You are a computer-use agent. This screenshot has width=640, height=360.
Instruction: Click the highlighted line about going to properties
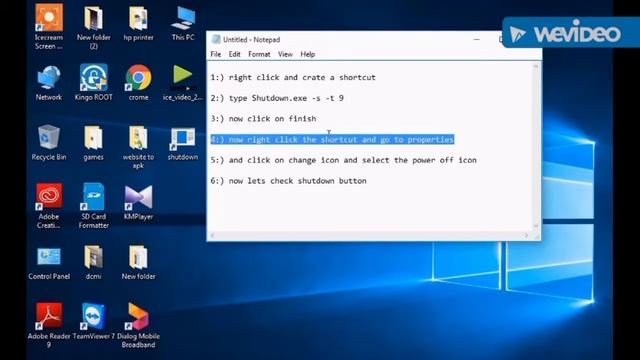332,140
